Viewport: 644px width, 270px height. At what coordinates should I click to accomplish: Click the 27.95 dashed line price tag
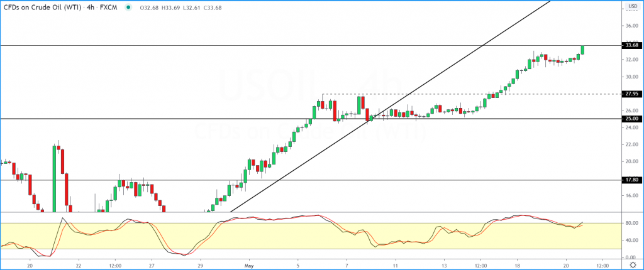(630, 94)
